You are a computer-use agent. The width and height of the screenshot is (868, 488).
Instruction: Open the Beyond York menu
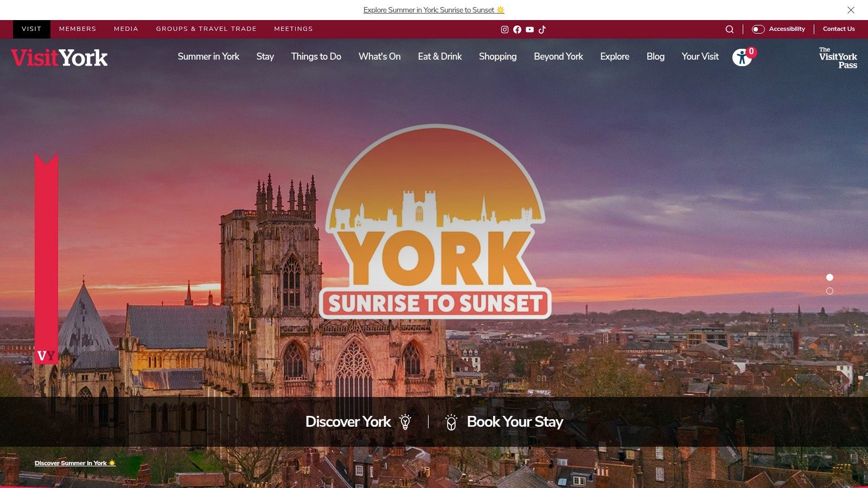click(x=558, y=56)
